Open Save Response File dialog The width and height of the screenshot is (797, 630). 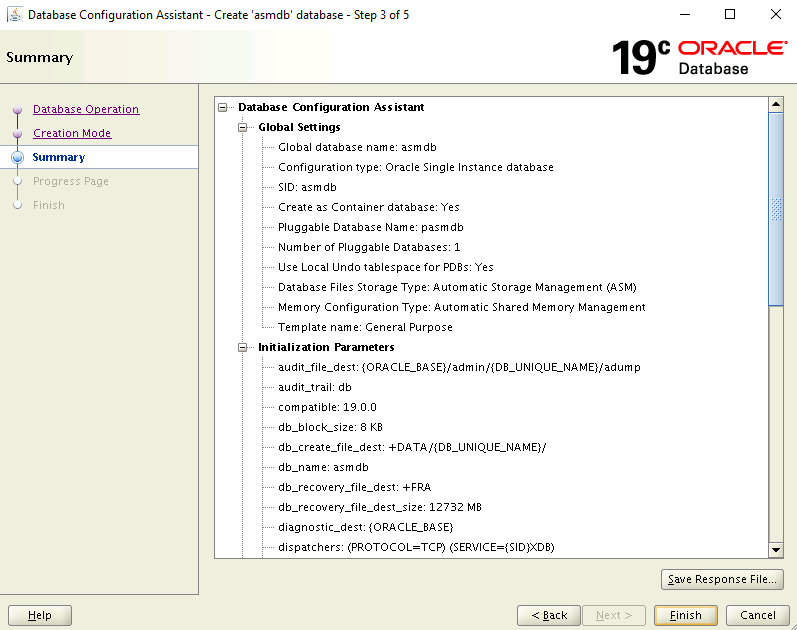(x=722, y=579)
